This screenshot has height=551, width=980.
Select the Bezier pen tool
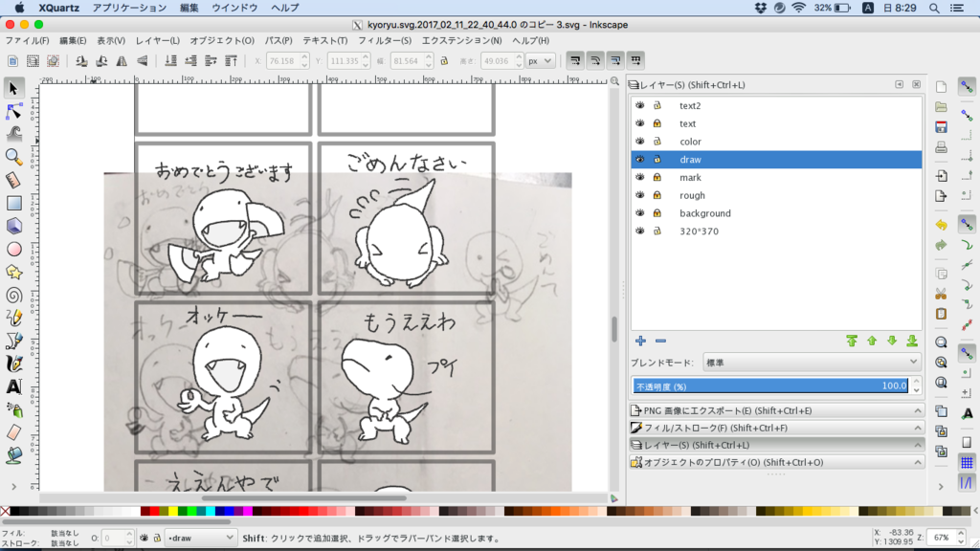click(13, 342)
